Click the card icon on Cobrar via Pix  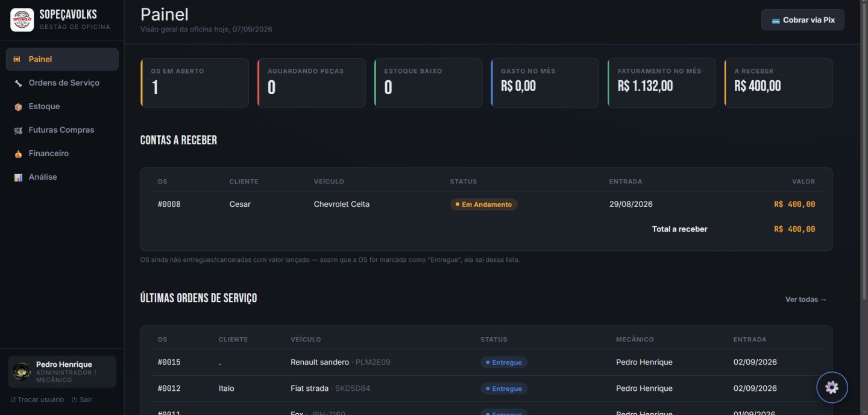[x=776, y=21]
